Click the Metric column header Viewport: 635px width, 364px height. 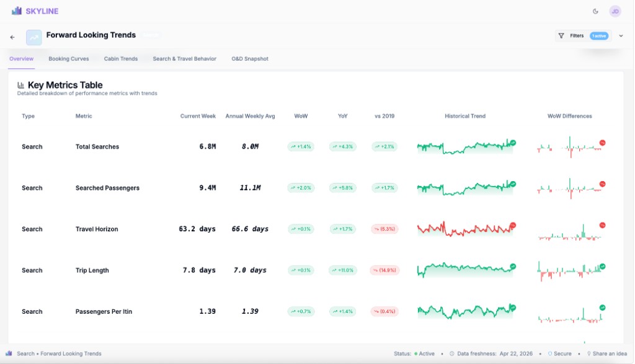click(84, 116)
